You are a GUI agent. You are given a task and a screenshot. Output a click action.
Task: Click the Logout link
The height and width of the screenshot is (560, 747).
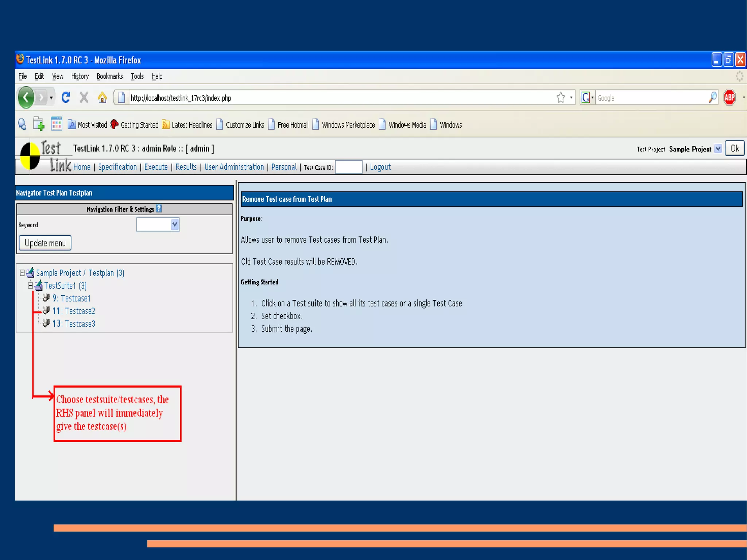380,167
